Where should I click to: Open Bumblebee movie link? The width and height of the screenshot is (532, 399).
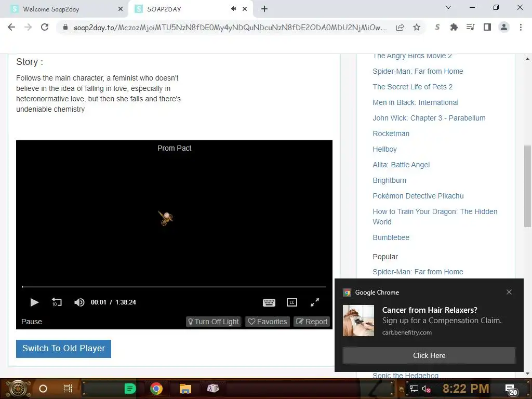click(391, 237)
